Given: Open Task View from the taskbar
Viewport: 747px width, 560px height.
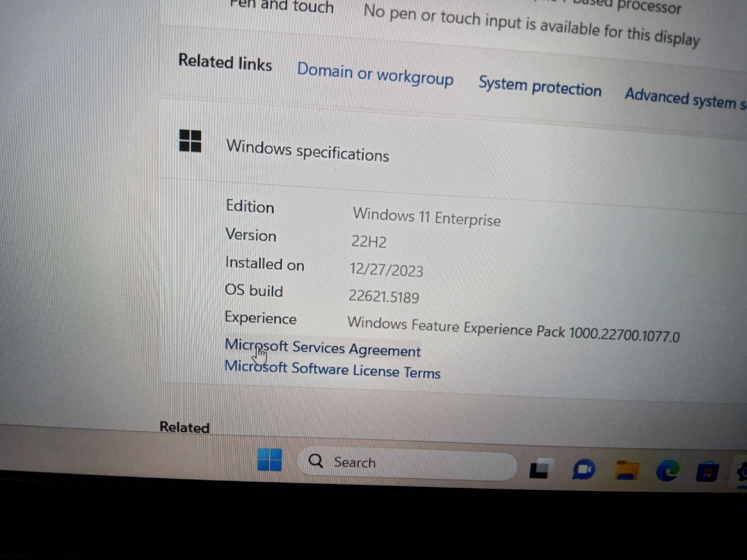Looking at the screenshot, I should [x=541, y=468].
